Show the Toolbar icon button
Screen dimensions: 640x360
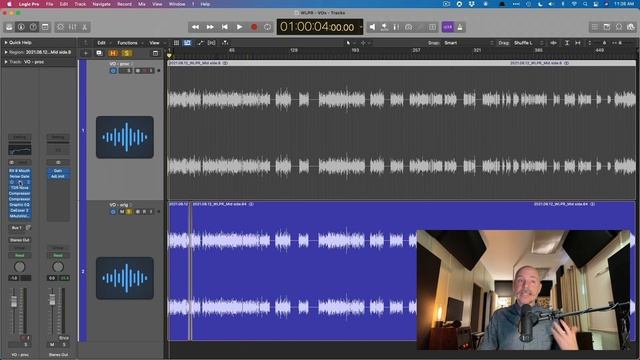pos(45,27)
